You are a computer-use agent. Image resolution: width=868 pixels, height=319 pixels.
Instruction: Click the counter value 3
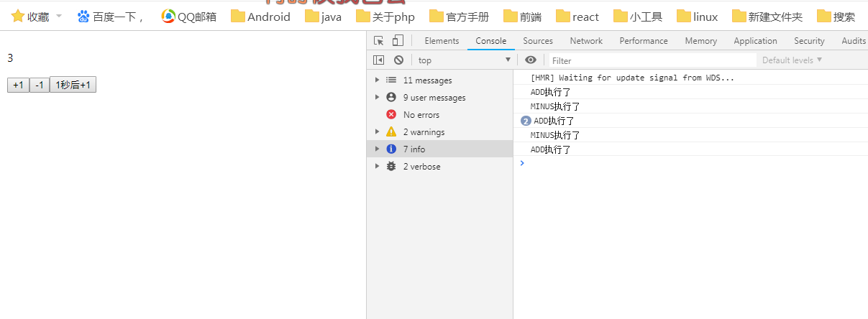(x=10, y=58)
